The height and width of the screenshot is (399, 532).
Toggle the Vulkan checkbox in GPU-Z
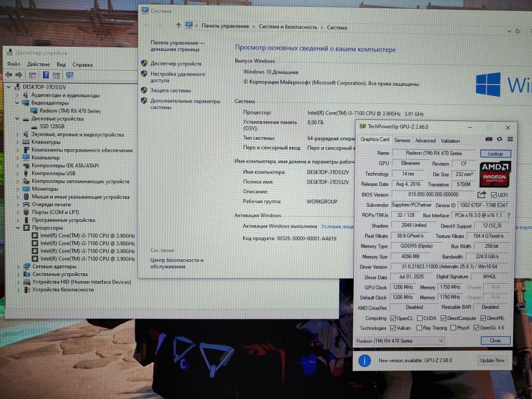(x=393, y=328)
